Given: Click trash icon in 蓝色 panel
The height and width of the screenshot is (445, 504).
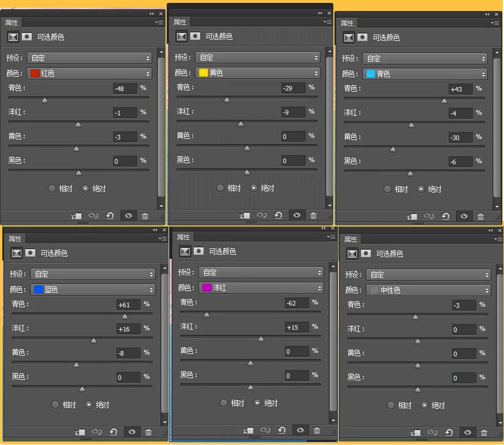Looking at the screenshot, I should tap(149, 432).
